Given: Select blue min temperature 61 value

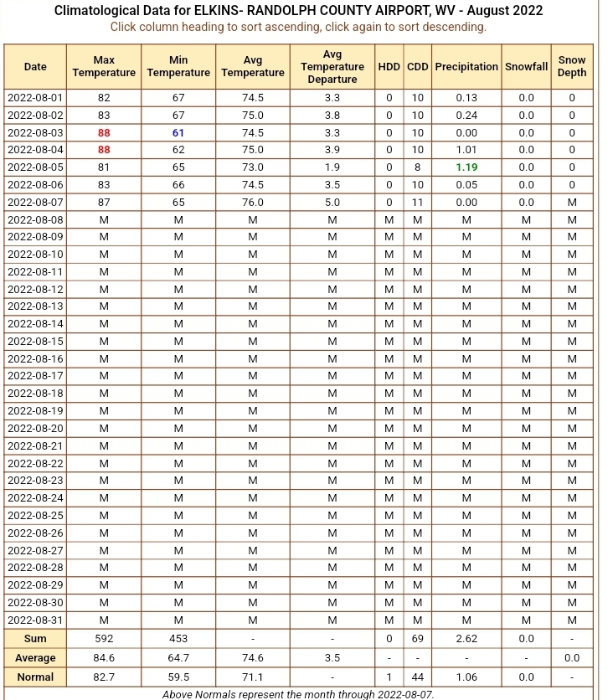Looking at the screenshot, I should point(178,133).
